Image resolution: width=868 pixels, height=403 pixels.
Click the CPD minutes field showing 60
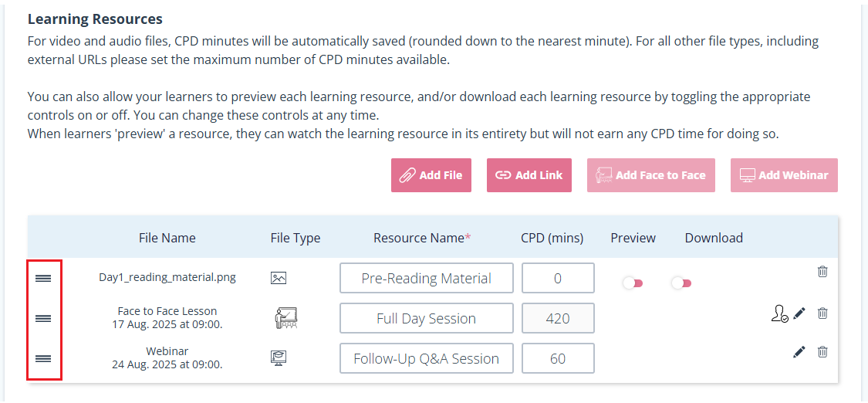pyautogui.click(x=558, y=359)
